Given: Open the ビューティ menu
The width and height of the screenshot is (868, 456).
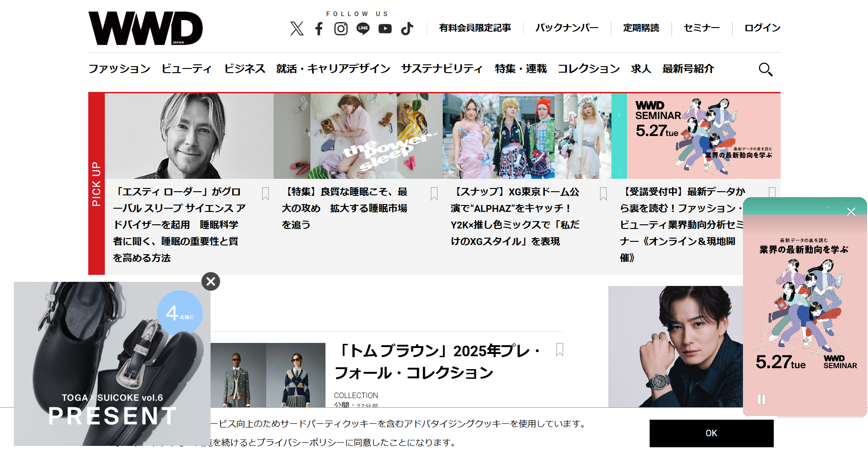Looking at the screenshot, I should tap(187, 69).
